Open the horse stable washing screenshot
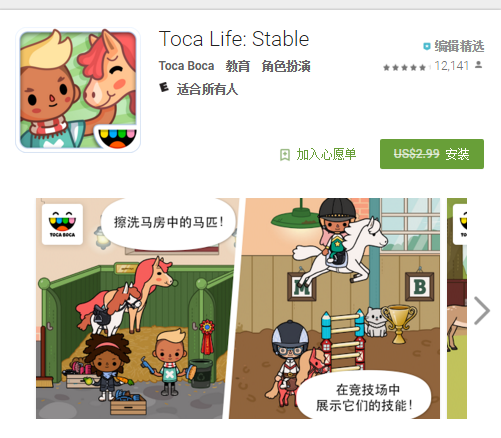The width and height of the screenshot is (501, 438). tap(137, 308)
